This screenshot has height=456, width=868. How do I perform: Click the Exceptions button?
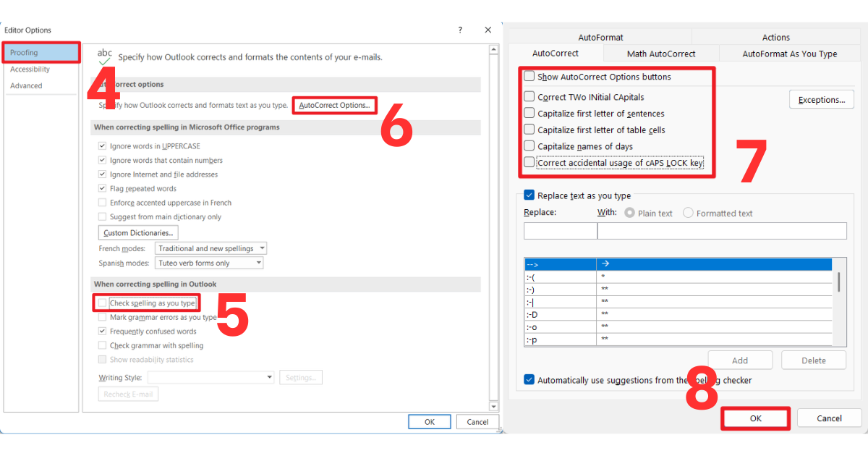coord(821,99)
